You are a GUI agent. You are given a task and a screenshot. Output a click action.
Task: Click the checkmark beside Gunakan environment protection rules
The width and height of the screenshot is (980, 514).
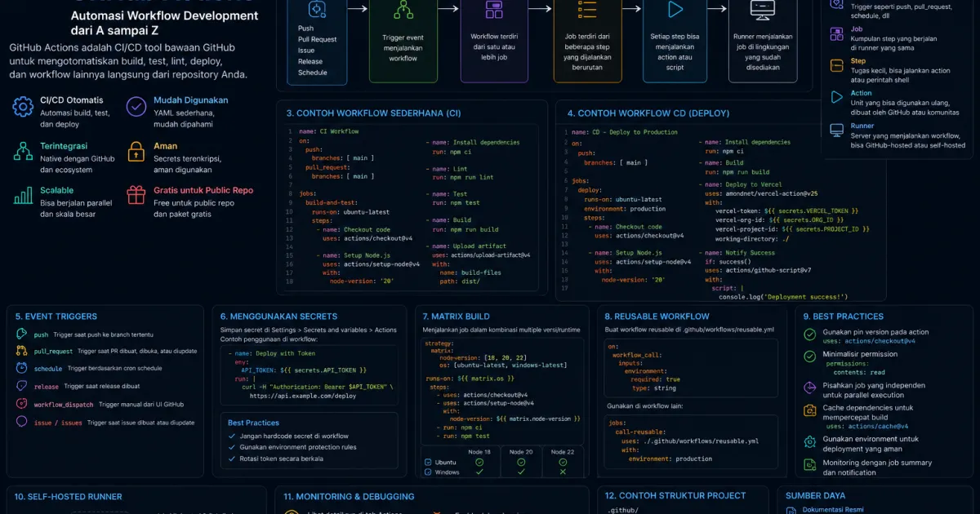(x=232, y=447)
